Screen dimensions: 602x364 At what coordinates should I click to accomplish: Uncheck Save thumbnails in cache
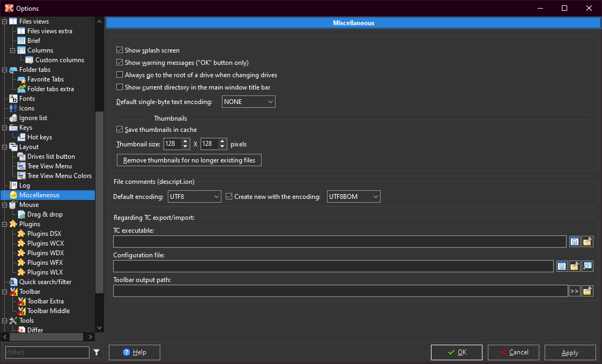(120, 130)
